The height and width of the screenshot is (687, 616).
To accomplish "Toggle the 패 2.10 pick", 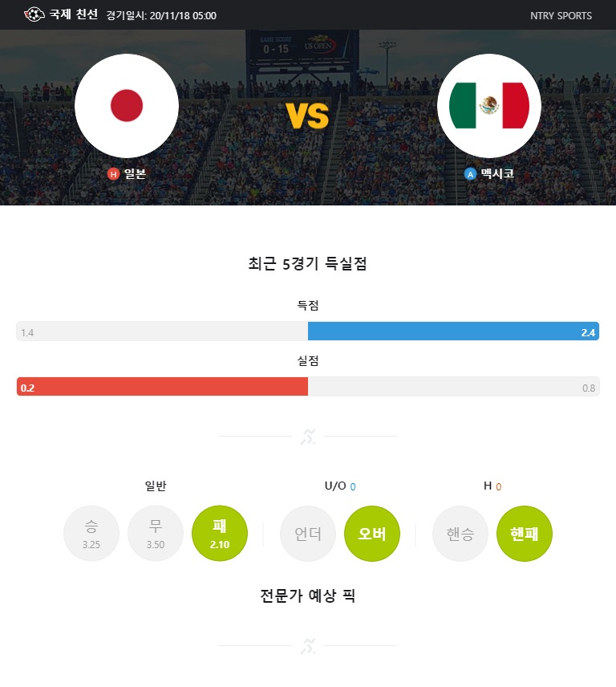I will (x=220, y=534).
